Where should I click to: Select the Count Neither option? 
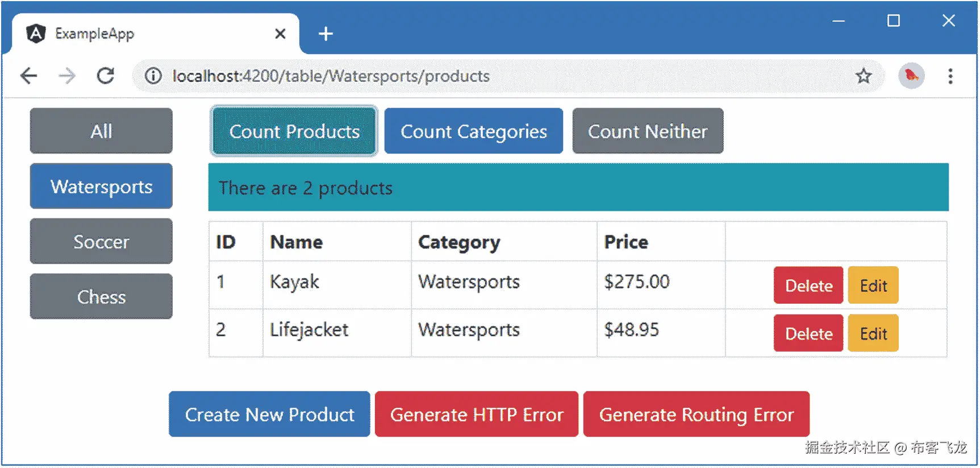(x=648, y=131)
